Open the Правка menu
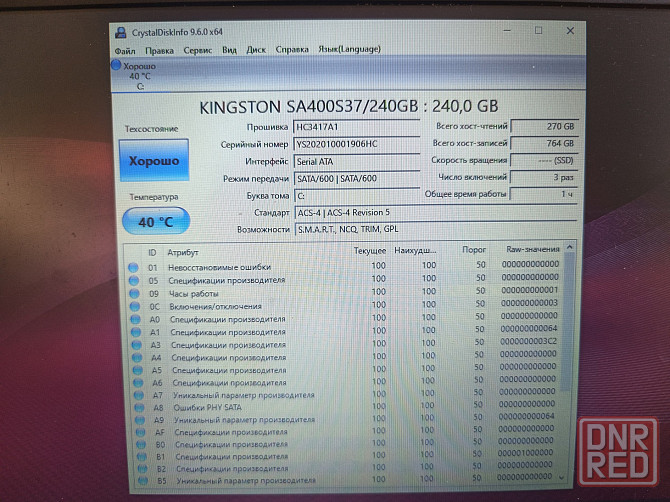 click(x=159, y=50)
